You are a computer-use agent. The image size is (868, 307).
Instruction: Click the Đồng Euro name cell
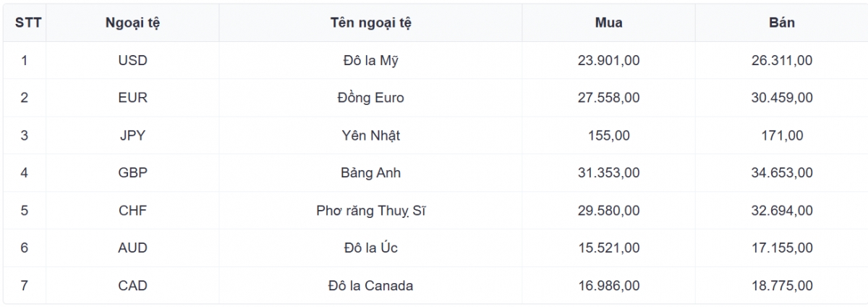370,98
